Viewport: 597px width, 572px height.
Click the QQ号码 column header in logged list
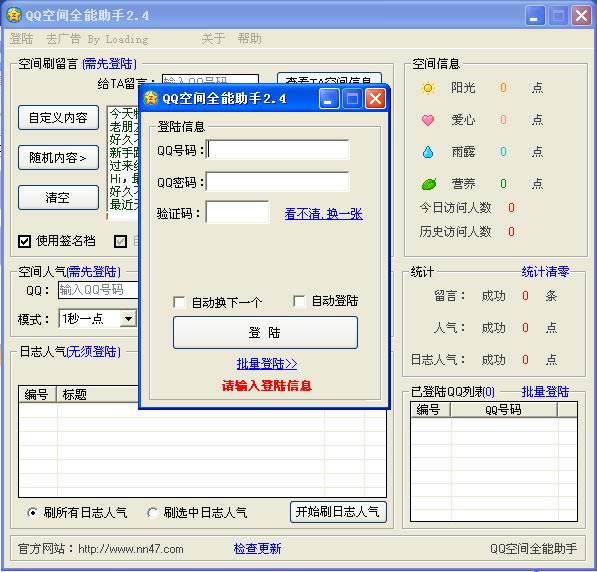pos(503,410)
